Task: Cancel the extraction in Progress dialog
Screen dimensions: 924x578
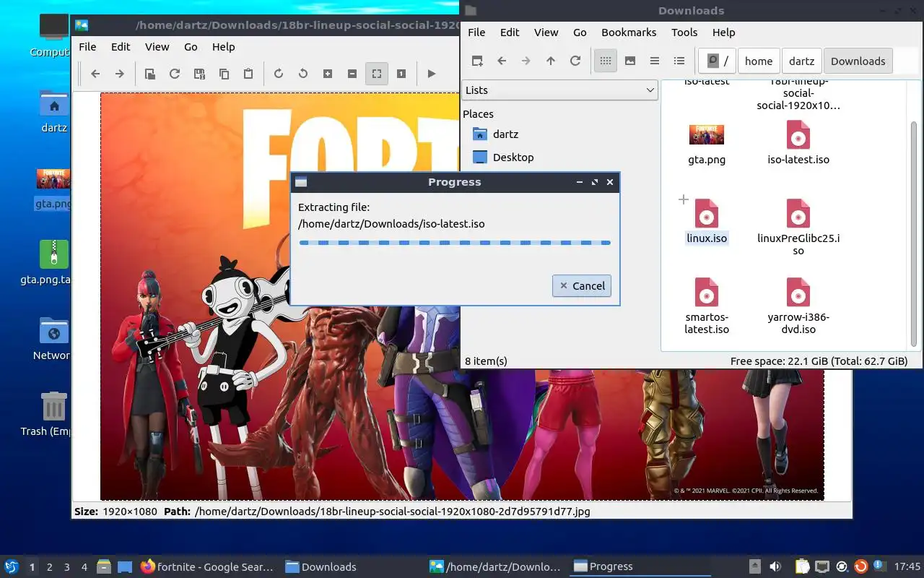Action: click(x=582, y=285)
